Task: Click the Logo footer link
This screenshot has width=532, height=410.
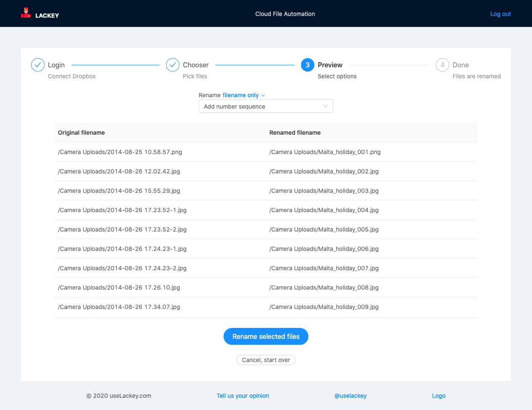Action: click(x=439, y=396)
